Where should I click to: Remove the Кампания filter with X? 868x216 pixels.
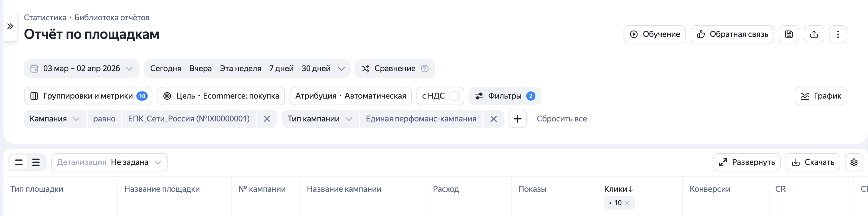pyautogui.click(x=267, y=119)
